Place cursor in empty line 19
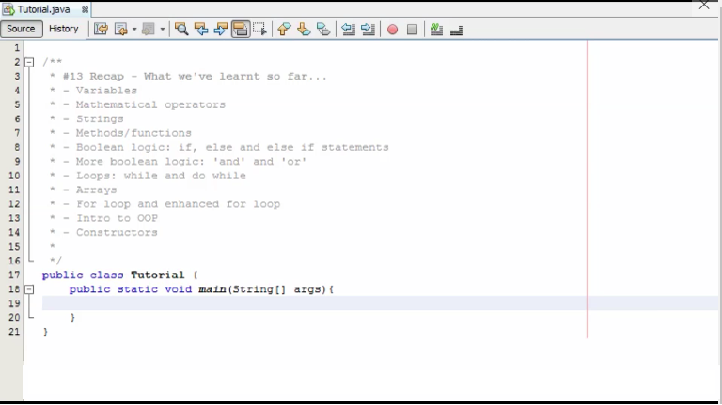Viewport: 722px width, 405px height. [380, 303]
